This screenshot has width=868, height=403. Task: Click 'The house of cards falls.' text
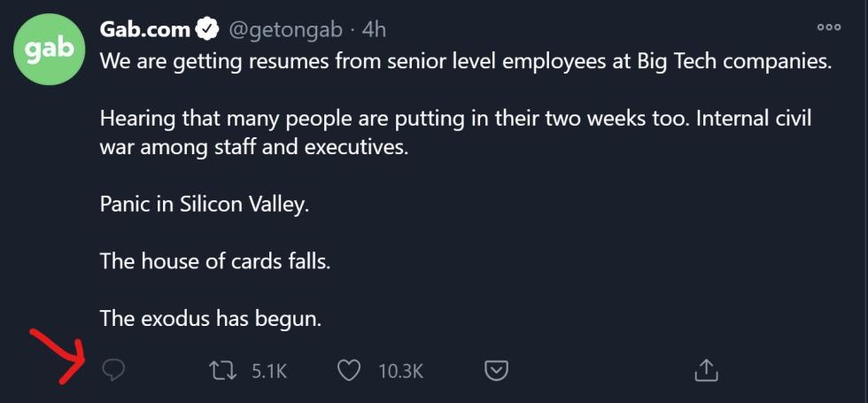click(x=215, y=260)
